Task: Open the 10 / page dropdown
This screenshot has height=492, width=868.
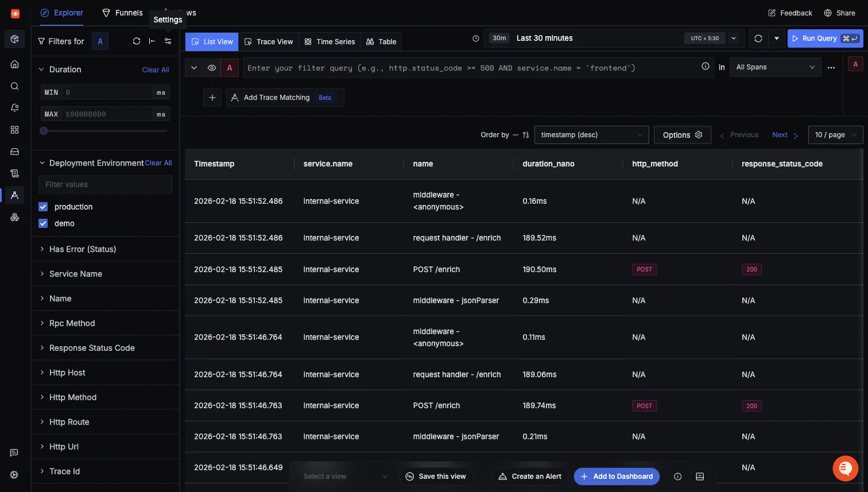Action: [x=835, y=134]
